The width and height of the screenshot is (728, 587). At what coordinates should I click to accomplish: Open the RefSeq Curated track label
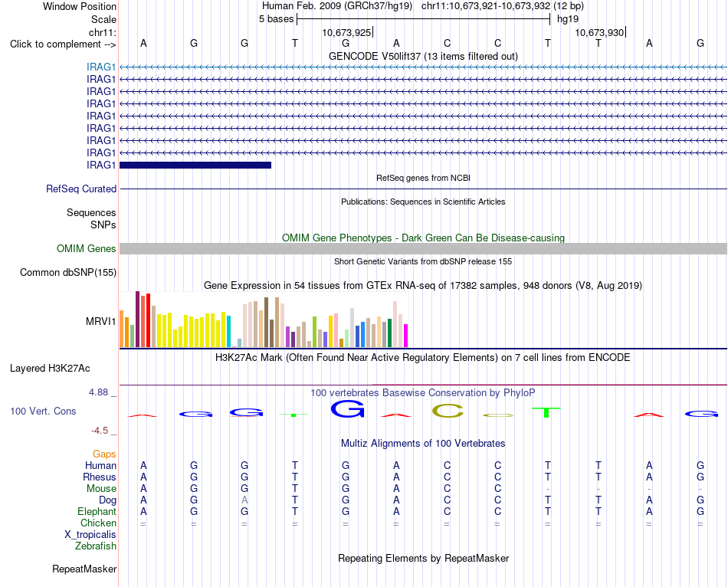point(81,189)
